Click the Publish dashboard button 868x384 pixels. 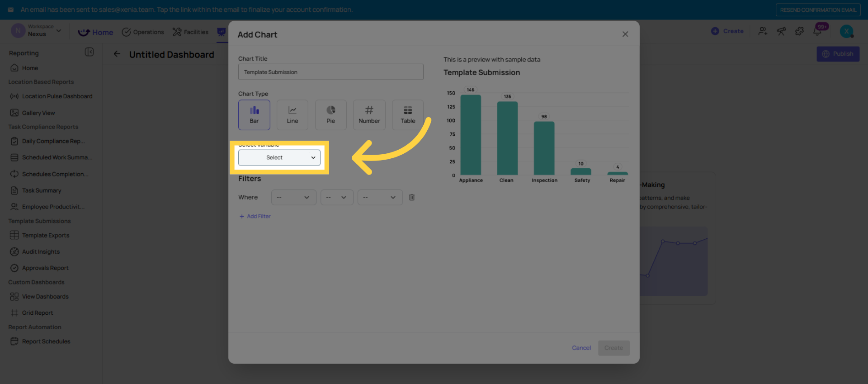click(x=838, y=54)
